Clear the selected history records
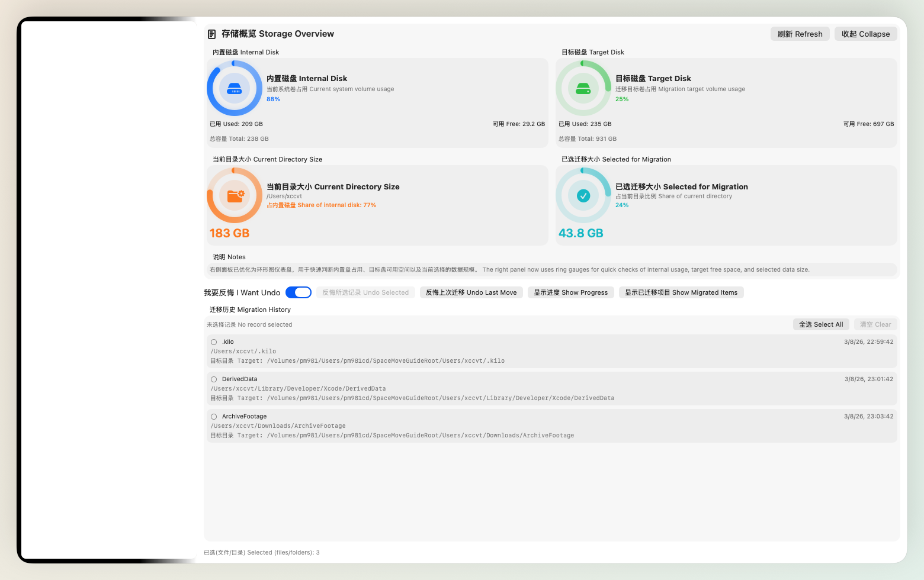Screen dimensions: 924x580 875,324
